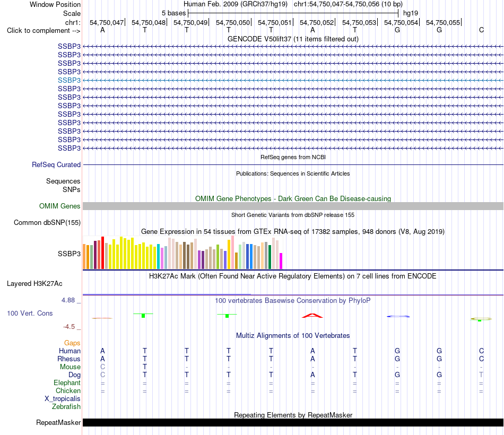Click the black RepeatMasker element bar
The height and width of the screenshot is (435, 504).
click(x=293, y=422)
